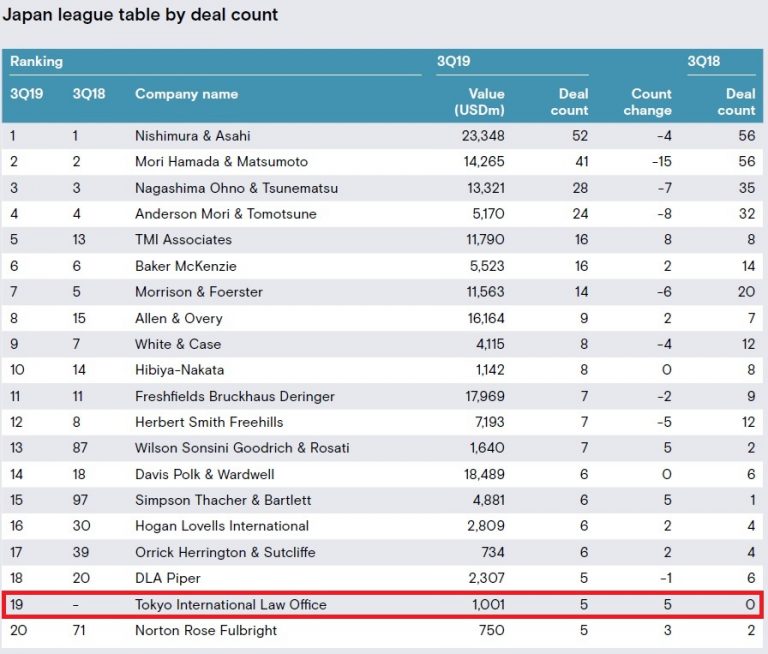Select value '1,142' for Hibiya-Nakata

coord(490,370)
